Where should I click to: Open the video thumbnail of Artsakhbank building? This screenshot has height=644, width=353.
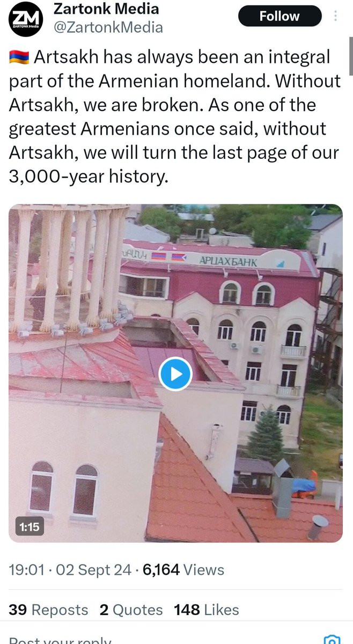click(x=175, y=374)
